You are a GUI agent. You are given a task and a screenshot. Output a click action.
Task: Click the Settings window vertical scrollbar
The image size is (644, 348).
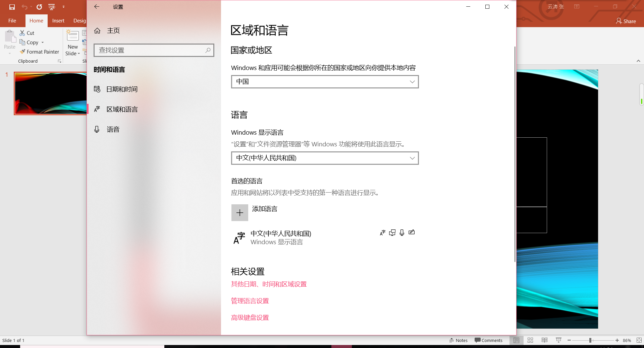click(515, 154)
